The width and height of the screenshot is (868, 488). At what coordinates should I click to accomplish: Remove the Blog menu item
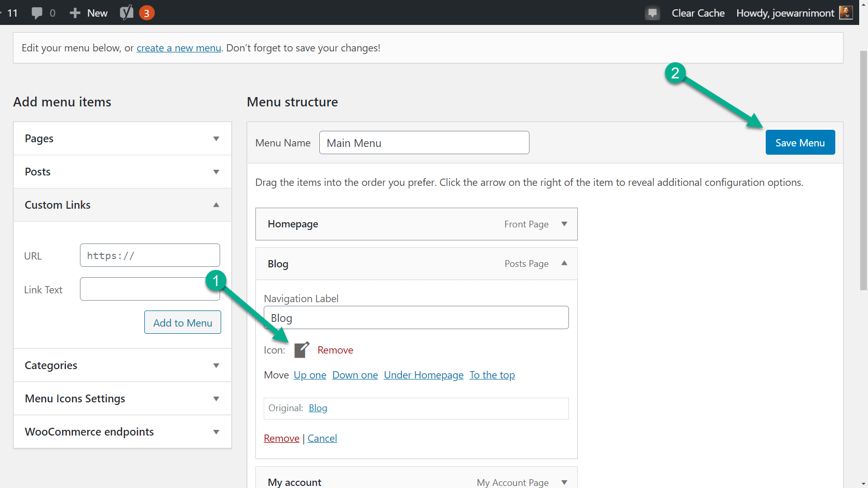[281, 438]
